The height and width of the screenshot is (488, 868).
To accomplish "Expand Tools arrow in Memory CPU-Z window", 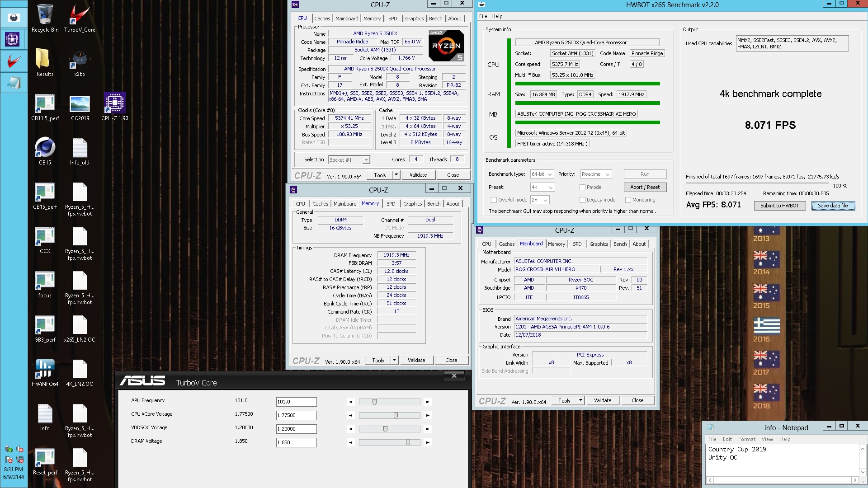I will tap(394, 360).
